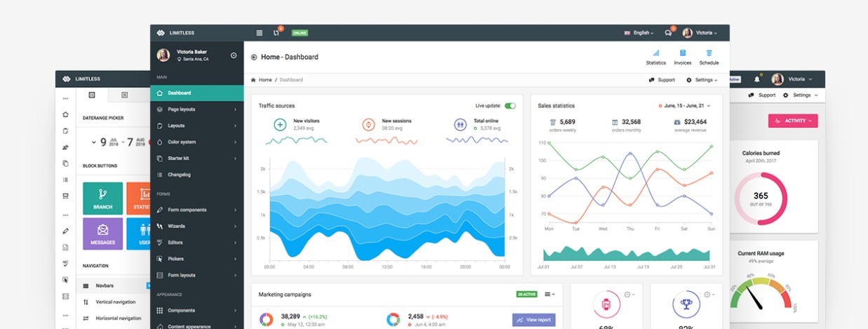Switch to second list tab in left window
868x329 pixels.
124,95
